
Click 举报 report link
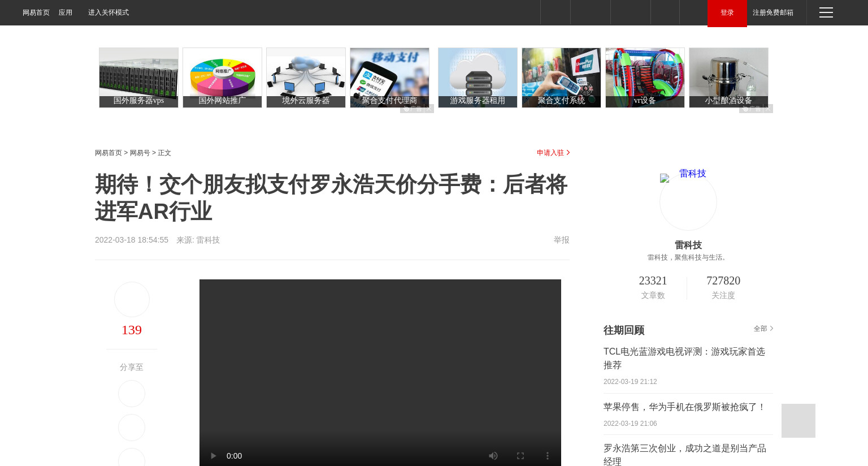pyautogui.click(x=561, y=240)
